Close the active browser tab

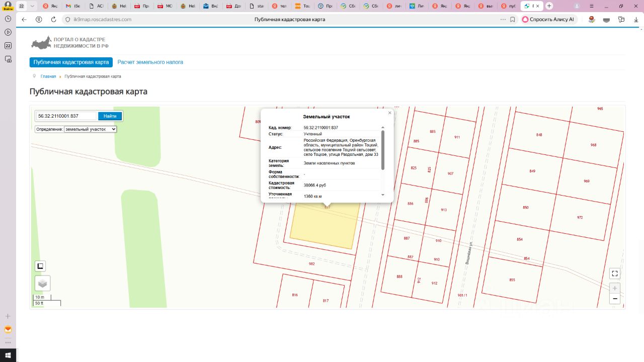pyautogui.click(x=538, y=6)
